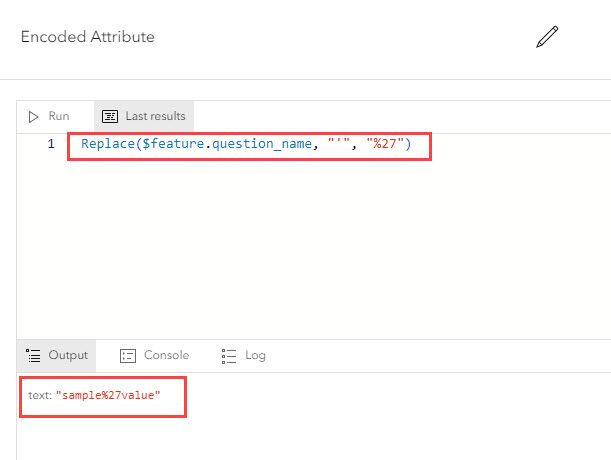Image resolution: width=611 pixels, height=460 pixels.
Task: Open the Console tab
Action: coord(165,355)
